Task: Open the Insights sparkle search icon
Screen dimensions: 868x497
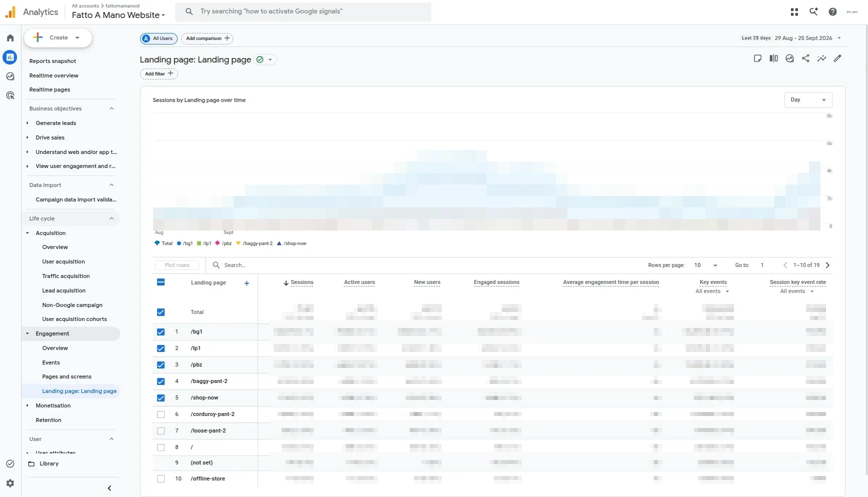Action: point(813,12)
